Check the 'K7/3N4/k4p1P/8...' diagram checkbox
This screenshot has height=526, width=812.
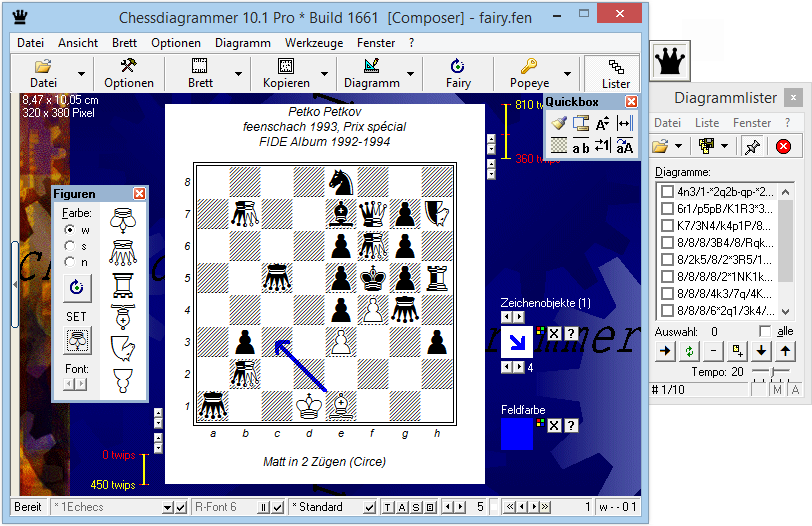[x=668, y=226]
